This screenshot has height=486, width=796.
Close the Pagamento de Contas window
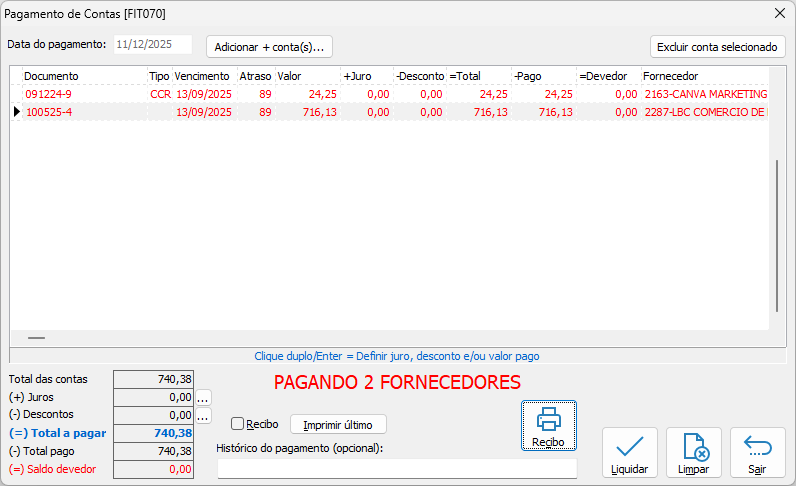[779, 14]
